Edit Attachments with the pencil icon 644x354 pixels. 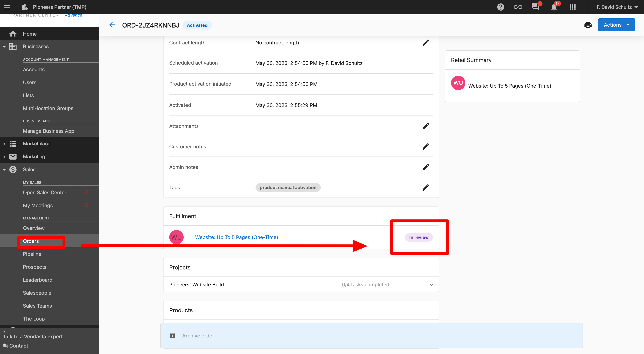(x=426, y=126)
